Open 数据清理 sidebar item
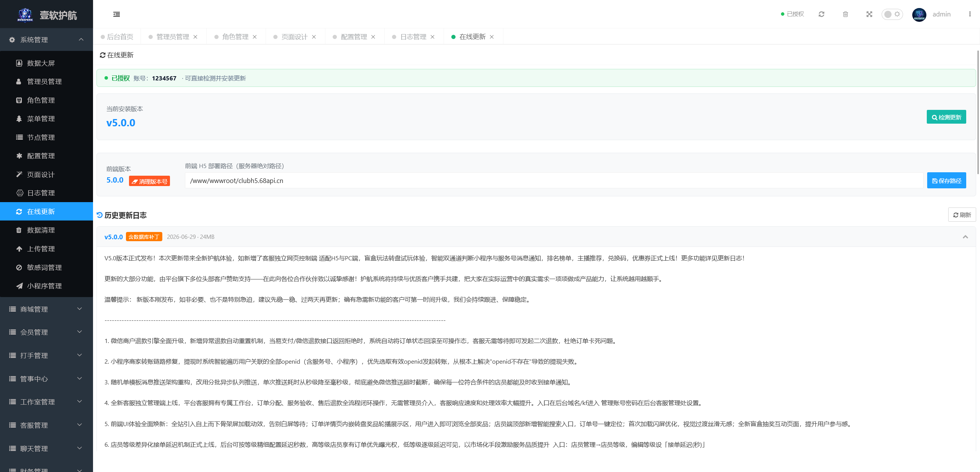980x472 pixels. coord(46,230)
